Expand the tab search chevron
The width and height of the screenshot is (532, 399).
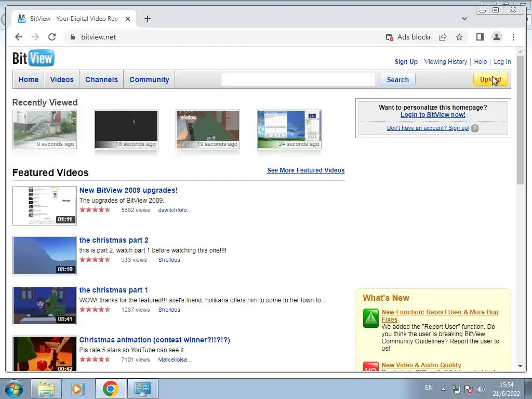pos(464,19)
